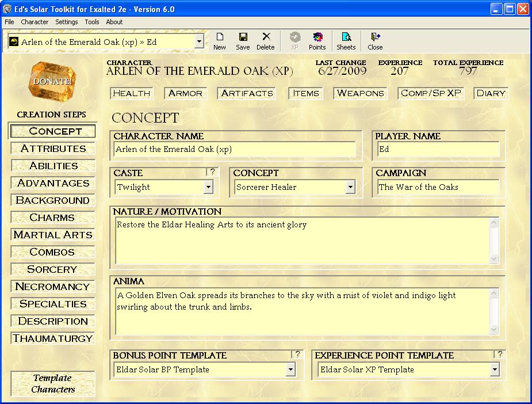Click the New character toolbar icon

[x=219, y=41]
